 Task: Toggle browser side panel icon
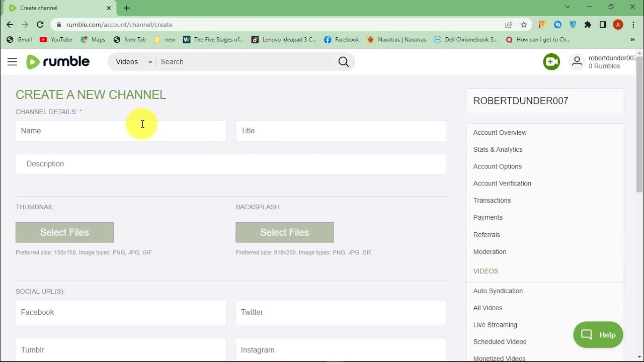point(603,25)
